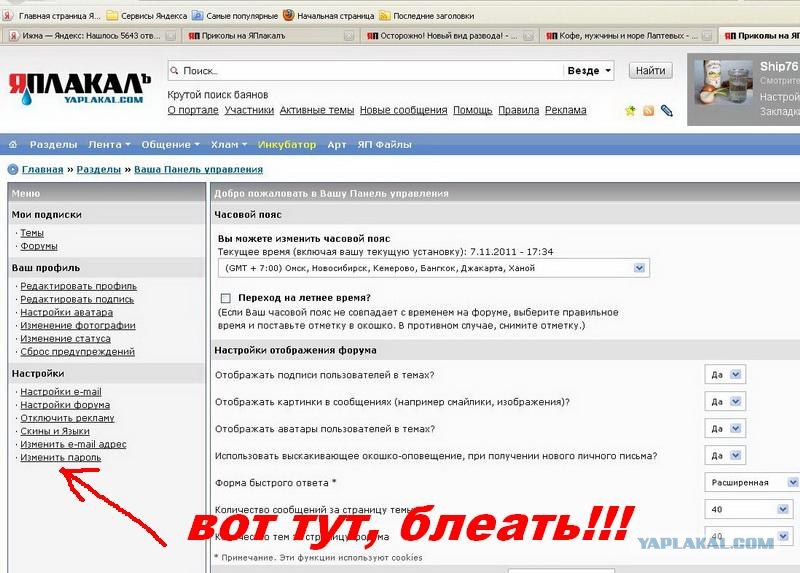Click the blue pencil icon beside the RSS icon
This screenshot has height=573, width=800.
[x=666, y=110]
